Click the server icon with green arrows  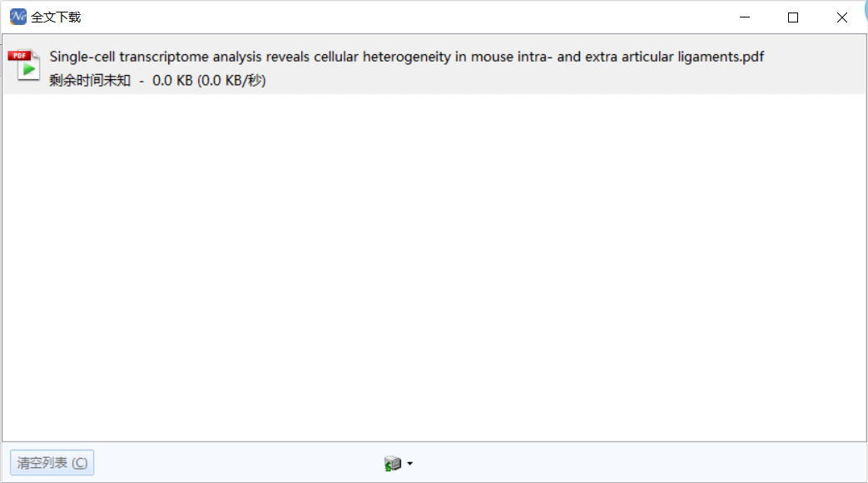pyautogui.click(x=393, y=463)
